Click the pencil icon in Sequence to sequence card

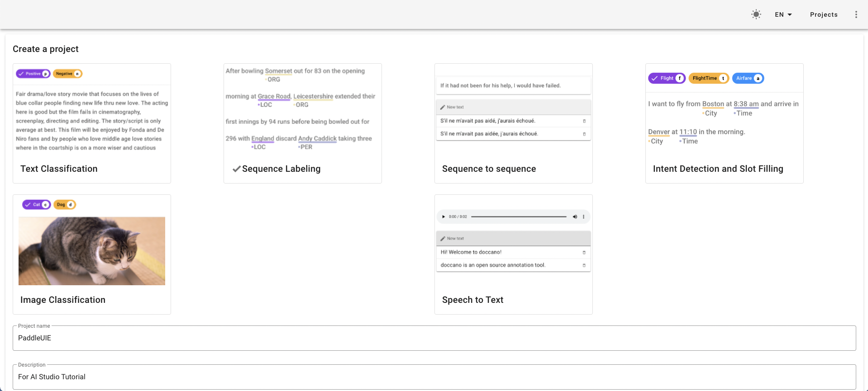click(x=443, y=107)
